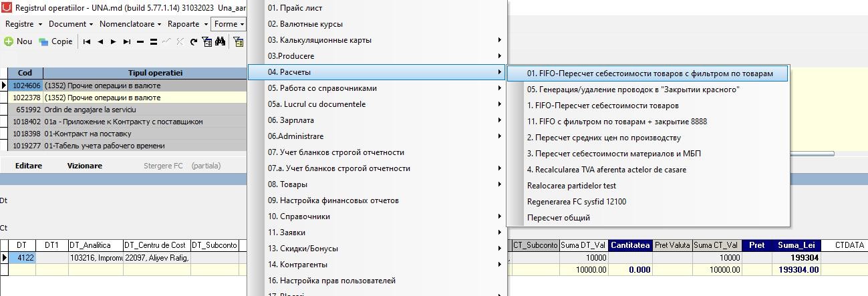This screenshot has width=868, height=296.
Task: Expand the 14. Контрагенты submenu
Action: coord(378,265)
